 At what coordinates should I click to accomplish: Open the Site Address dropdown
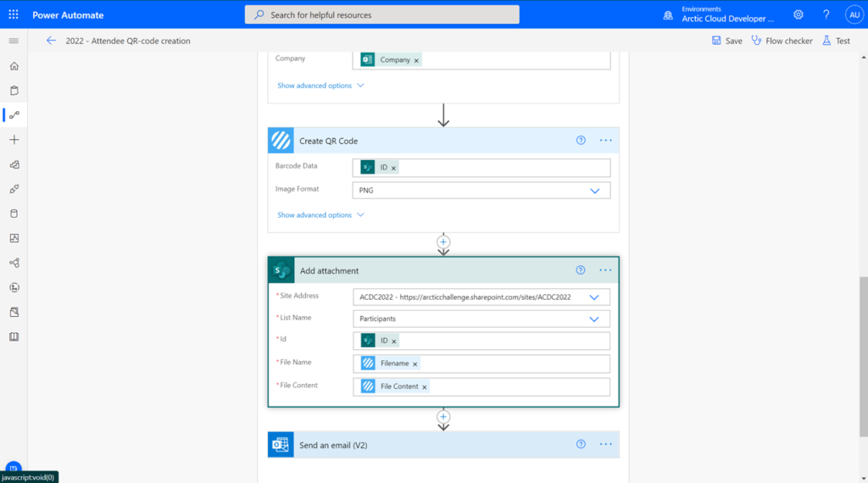594,297
